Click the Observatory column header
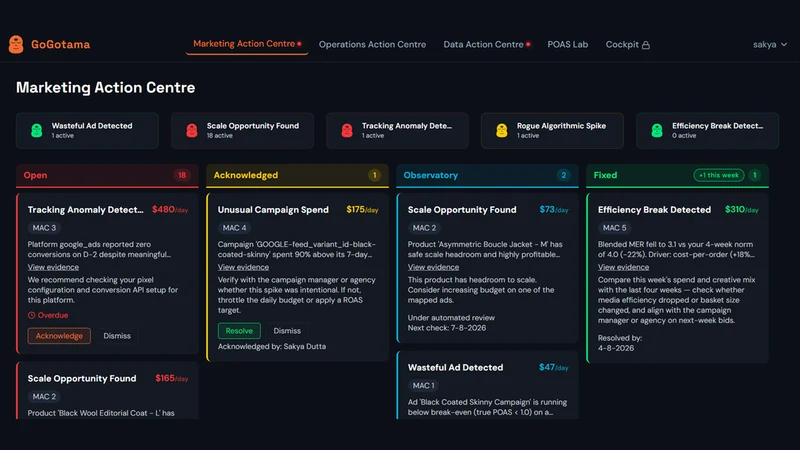Screen dimensions: 800x450 click(487, 176)
